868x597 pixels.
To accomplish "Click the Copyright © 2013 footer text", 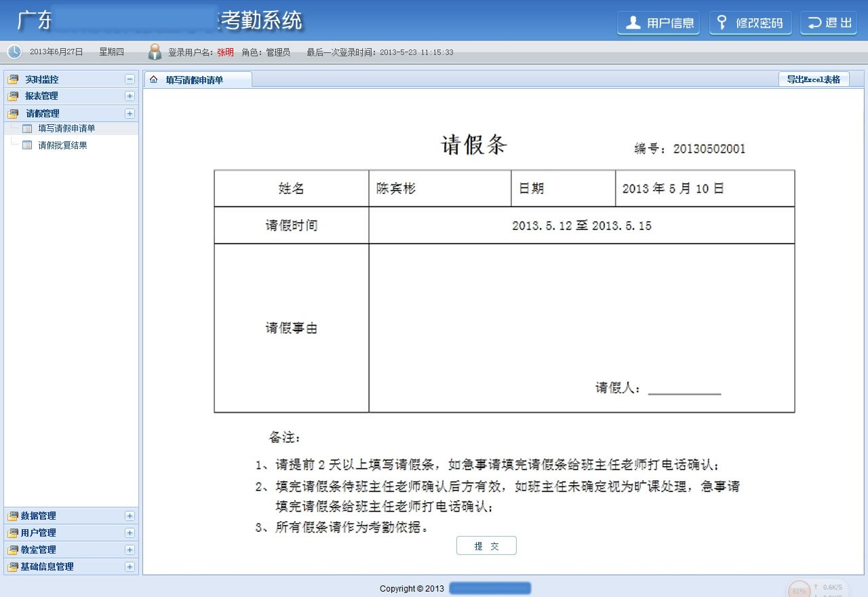I will (x=412, y=589).
